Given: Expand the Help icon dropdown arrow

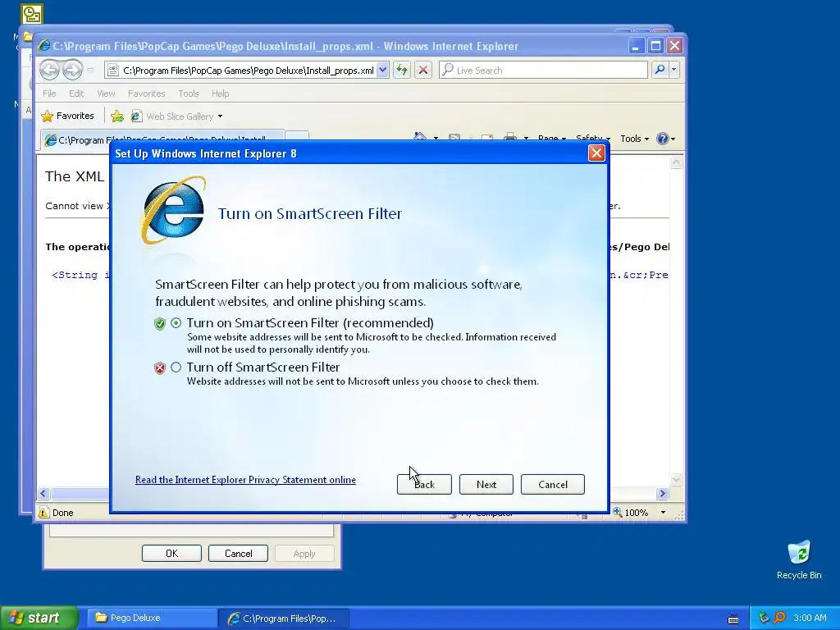Looking at the screenshot, I should (673, 139).
